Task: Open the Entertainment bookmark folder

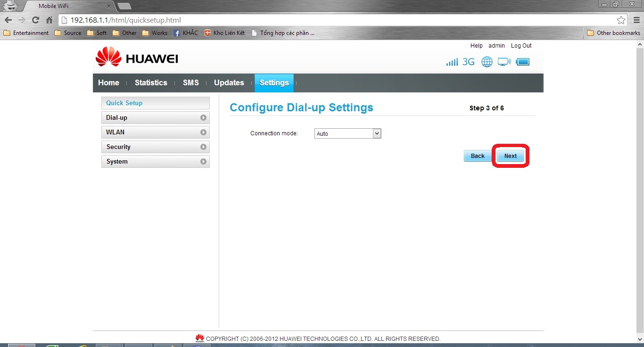Action: pos(26,33)
